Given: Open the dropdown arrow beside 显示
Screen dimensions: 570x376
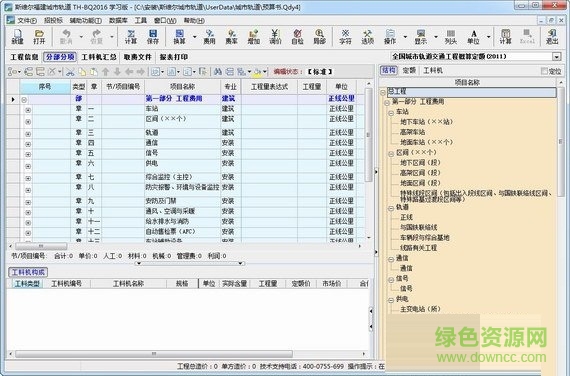Looking at the screenshot, I should pos(435,37).
